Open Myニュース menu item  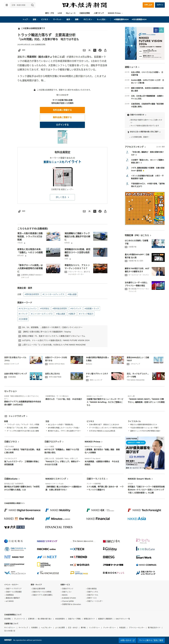click(71, 13)
